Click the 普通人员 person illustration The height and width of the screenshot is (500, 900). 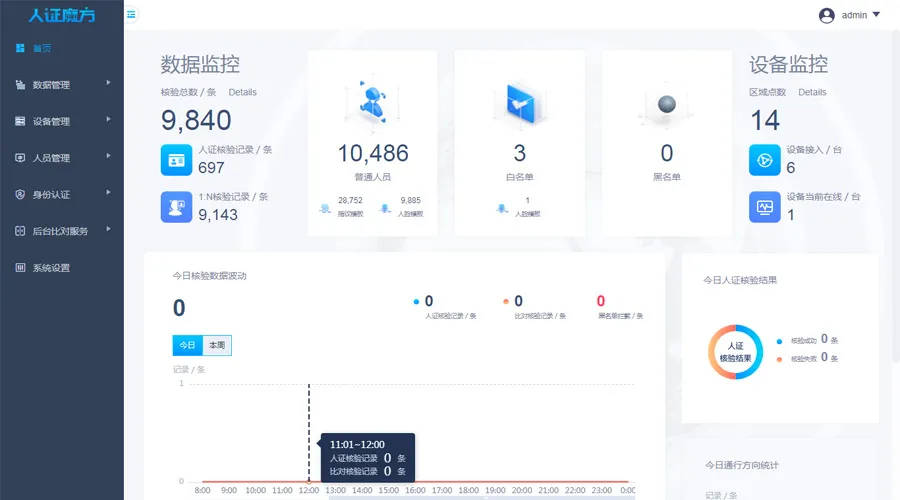point(373,102)
